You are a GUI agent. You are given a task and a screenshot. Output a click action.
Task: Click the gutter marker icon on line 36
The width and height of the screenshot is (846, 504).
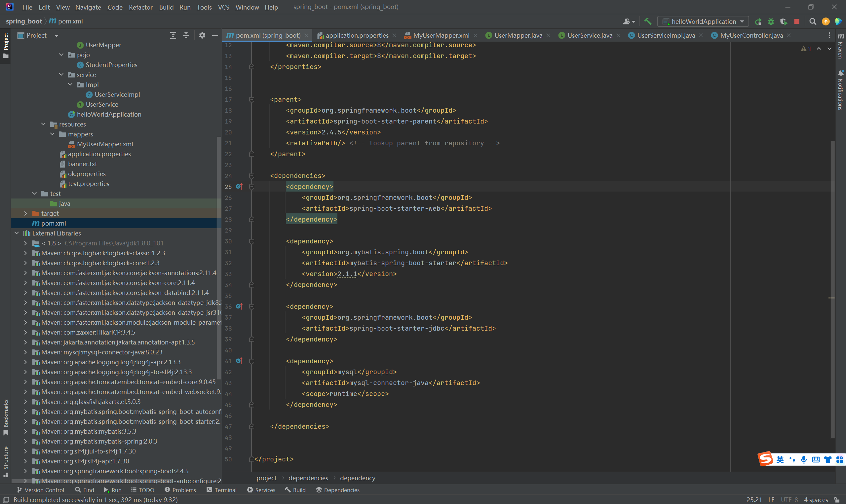[x=239, y=306]
